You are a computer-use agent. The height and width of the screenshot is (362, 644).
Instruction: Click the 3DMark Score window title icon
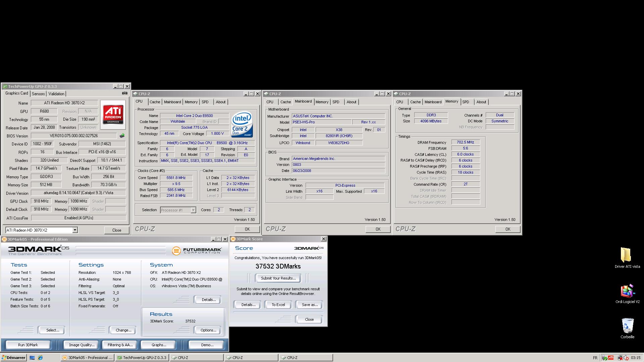(233, 239)
